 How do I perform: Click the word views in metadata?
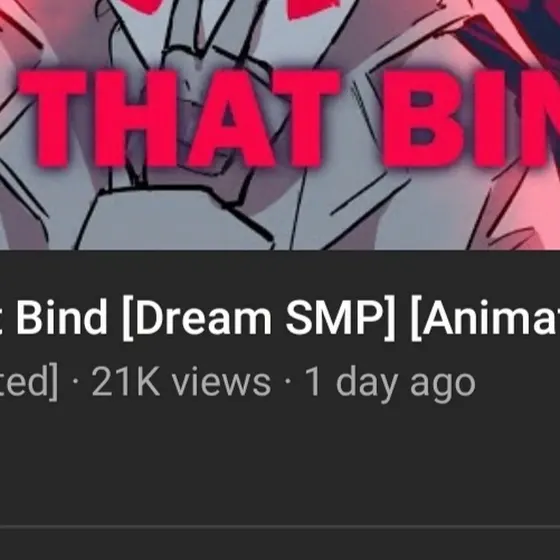click(221, 382)
